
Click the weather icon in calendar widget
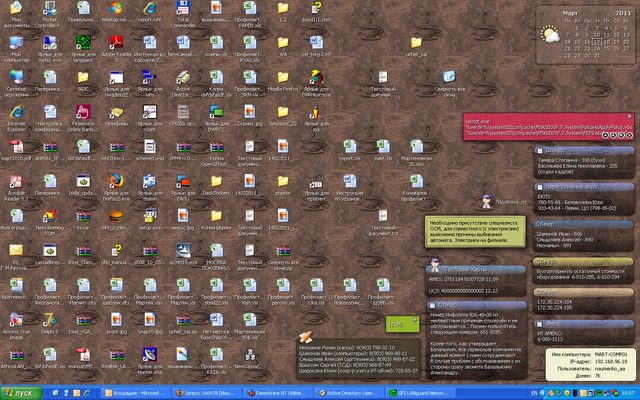pyautogui.click(x=550, y=36)
